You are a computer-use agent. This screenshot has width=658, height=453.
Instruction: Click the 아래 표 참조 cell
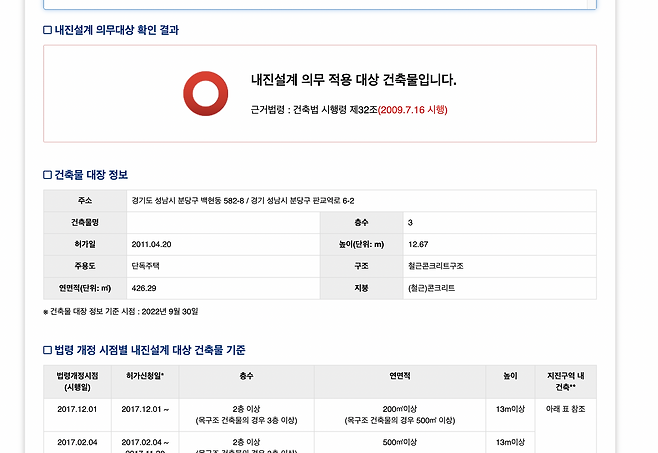coord(566,409)
